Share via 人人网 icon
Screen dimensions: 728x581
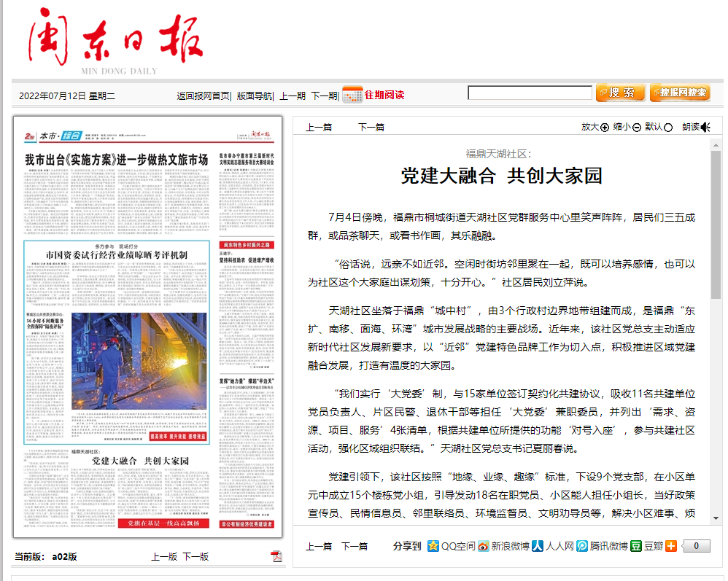click(537, 546)
